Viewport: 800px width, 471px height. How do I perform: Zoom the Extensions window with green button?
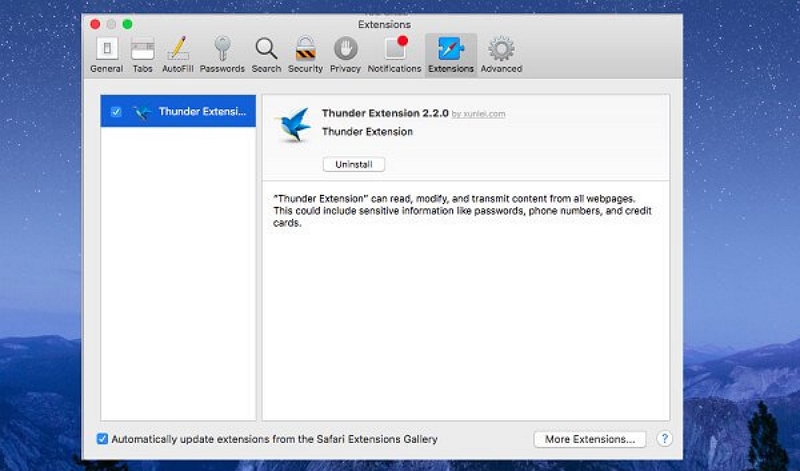coord(128,24)
